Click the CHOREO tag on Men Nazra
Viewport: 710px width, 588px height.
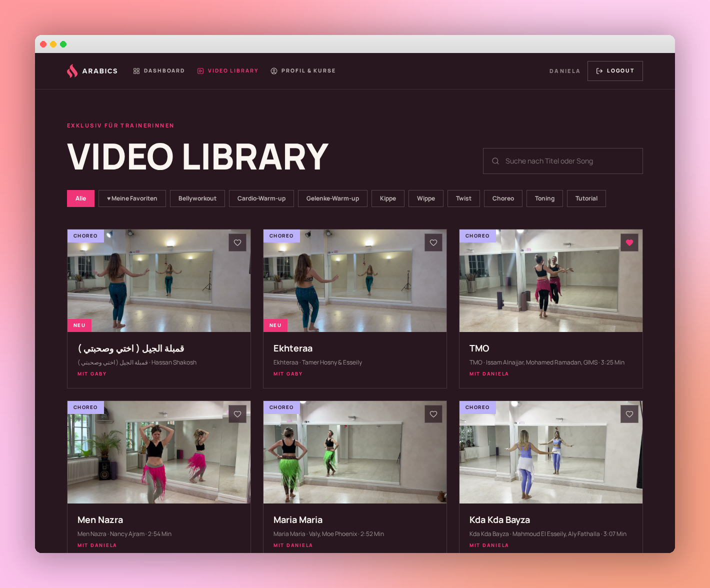(x=85, y=407)
